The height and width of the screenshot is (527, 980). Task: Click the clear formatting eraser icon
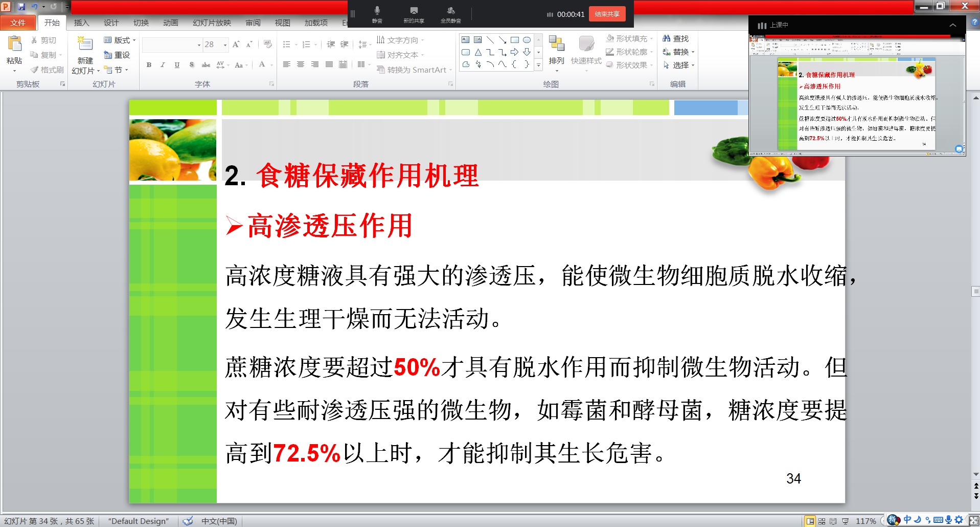268,45
